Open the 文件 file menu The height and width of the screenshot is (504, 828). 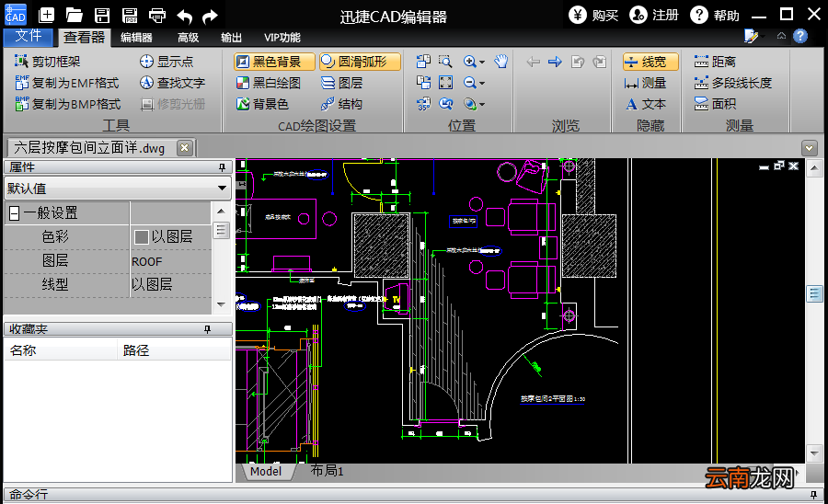(28, 37)
